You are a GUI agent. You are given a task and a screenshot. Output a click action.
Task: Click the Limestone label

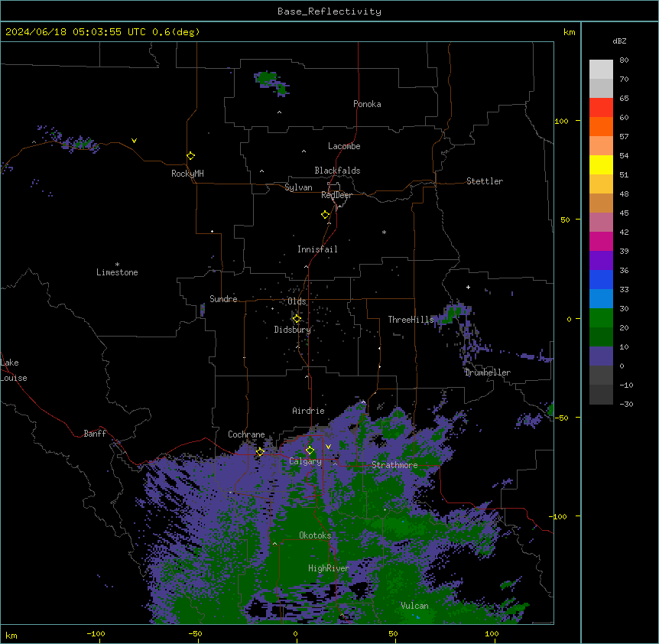[117, 272]
